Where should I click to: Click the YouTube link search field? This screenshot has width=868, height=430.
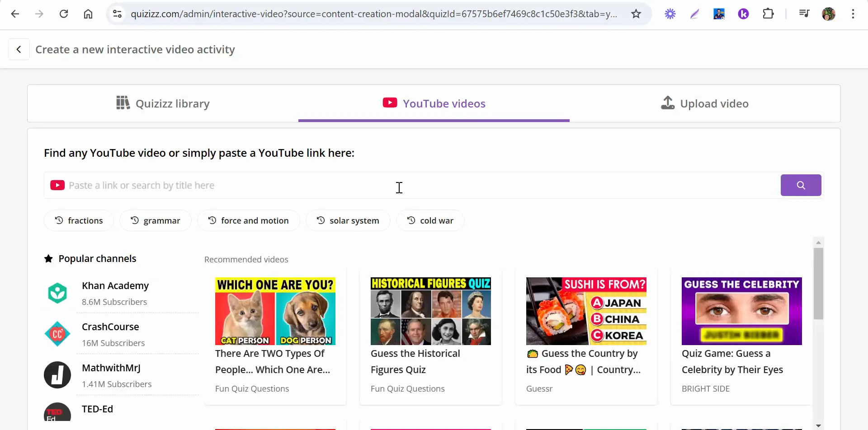(411, 185)
